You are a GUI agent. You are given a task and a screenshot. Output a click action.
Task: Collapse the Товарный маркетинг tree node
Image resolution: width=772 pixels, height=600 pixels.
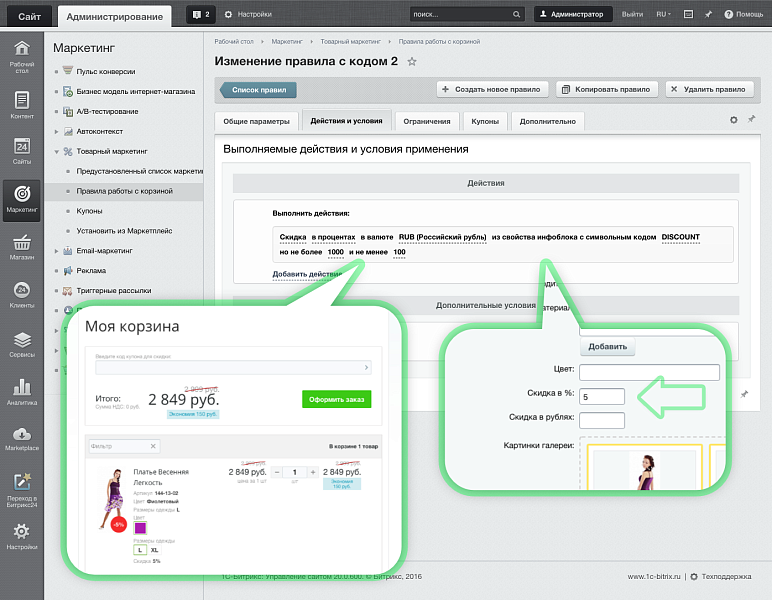[x=56, y=151]
